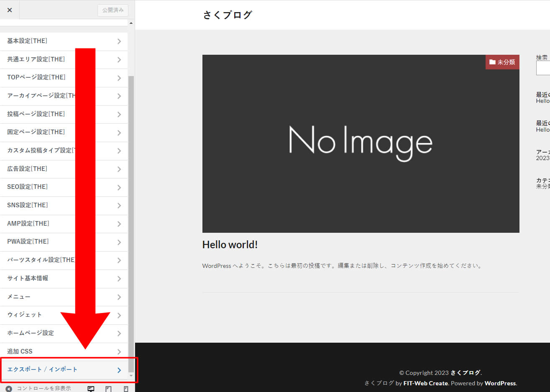Expand chevron for 広告設定[THE]
The image size is (550, 392).
[119, 169]
